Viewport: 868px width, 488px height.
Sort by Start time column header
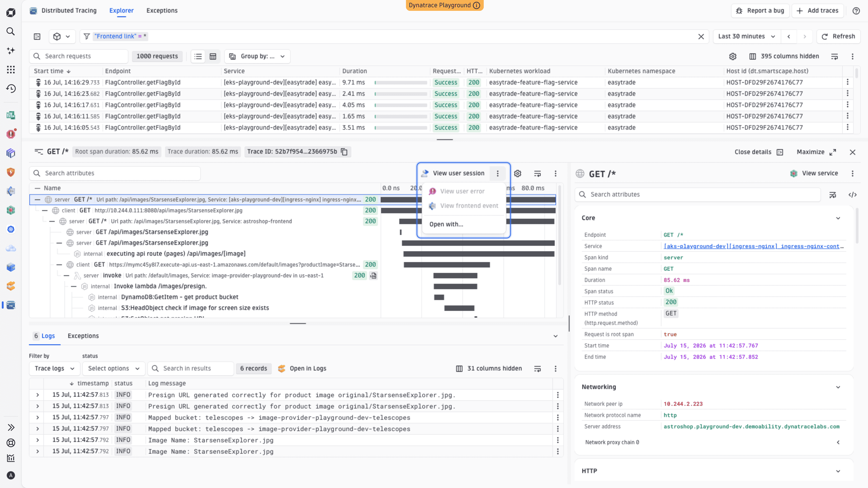click(x=52, y=71)
